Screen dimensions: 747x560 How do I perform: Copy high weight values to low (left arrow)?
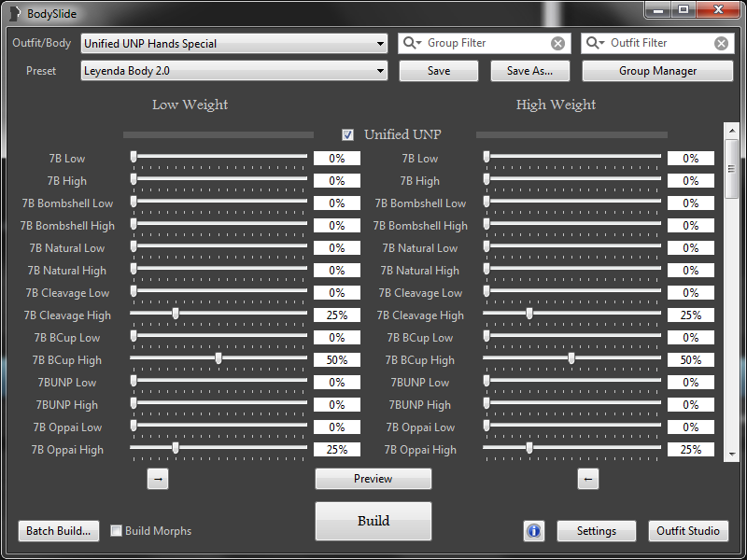click(588, 479)
